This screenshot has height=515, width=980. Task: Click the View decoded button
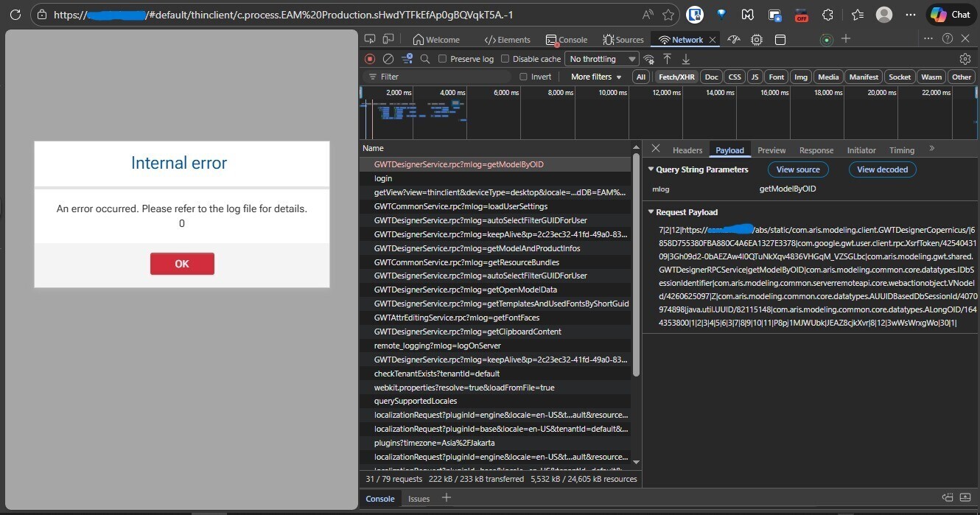point(882,169)
